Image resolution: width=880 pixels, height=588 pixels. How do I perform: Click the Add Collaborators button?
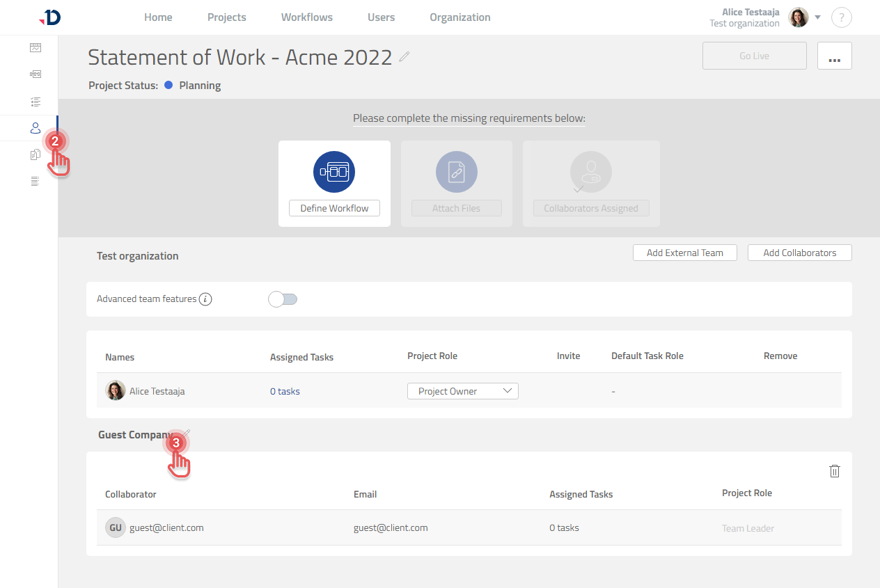[799, 253]
